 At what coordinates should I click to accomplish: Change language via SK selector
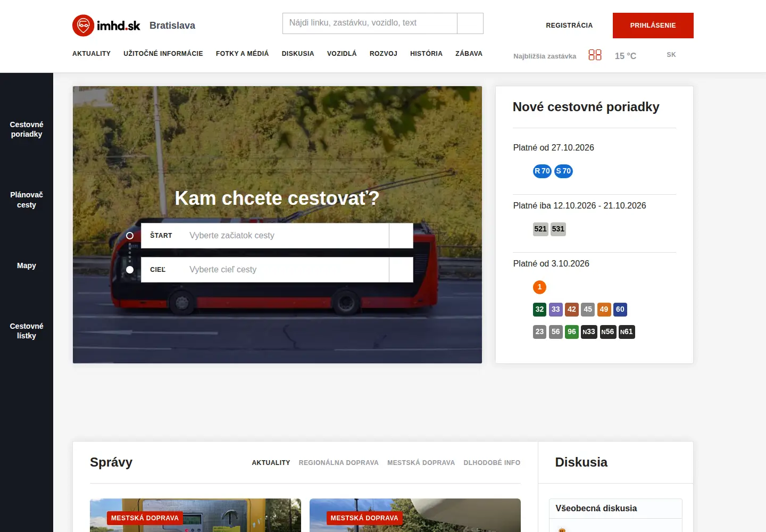pos(671,55)
